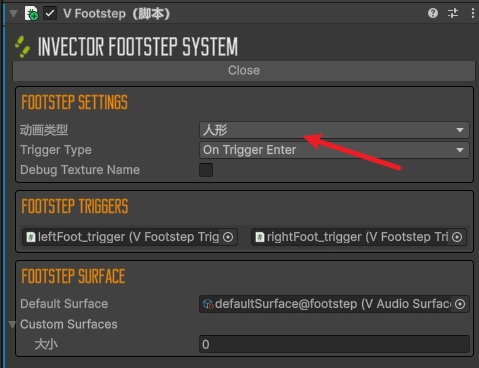
Task: Disable the V Footstep component checkbox
Action: pos(50,14)
